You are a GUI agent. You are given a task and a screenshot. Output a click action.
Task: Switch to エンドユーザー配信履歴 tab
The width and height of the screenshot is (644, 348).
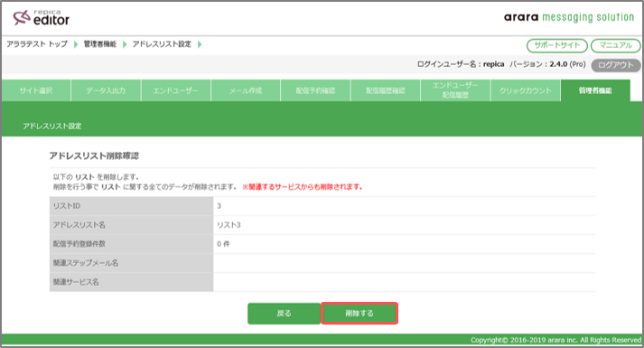(x=455, y=90)
